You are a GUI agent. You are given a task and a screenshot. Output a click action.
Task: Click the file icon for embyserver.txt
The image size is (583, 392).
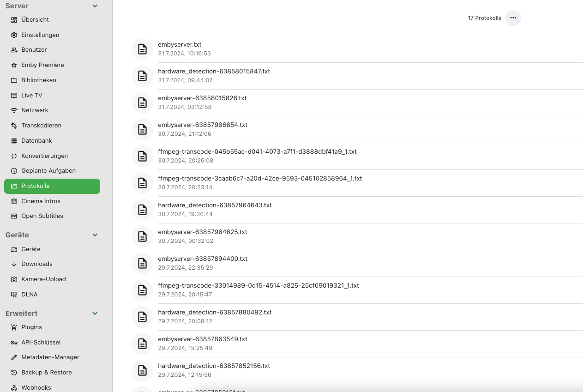[142, 49]
